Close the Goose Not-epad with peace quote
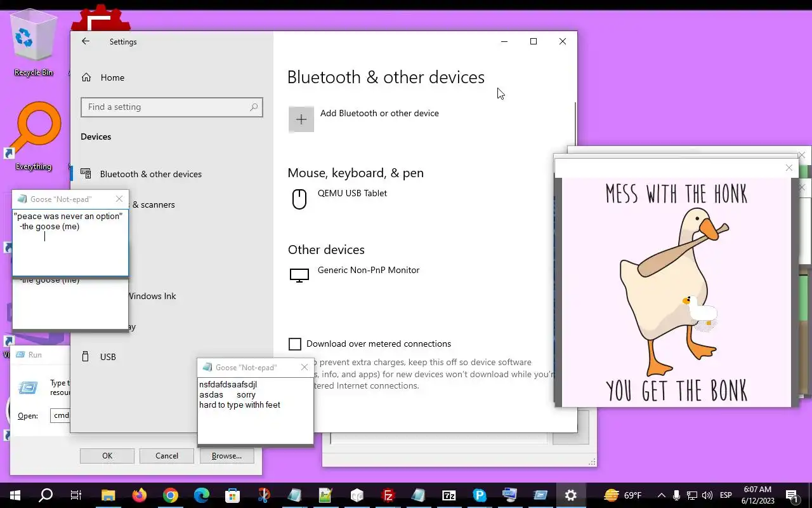Viewport: 812px width, 508px height. click(119, 199)
